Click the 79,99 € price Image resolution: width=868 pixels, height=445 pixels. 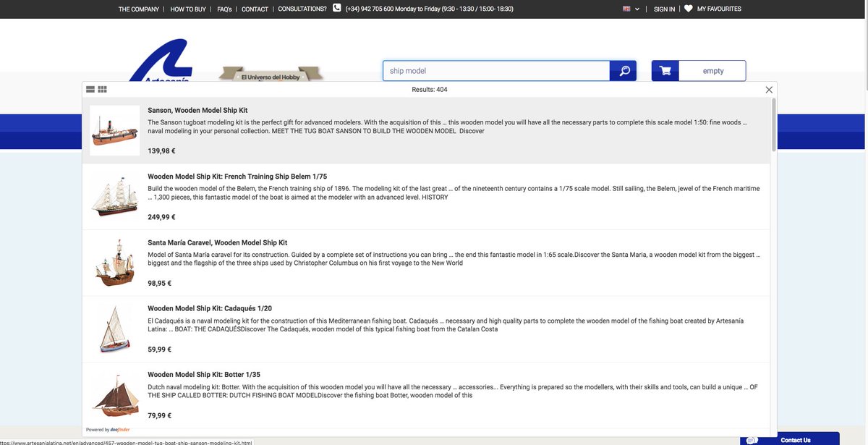pos(160,416)
